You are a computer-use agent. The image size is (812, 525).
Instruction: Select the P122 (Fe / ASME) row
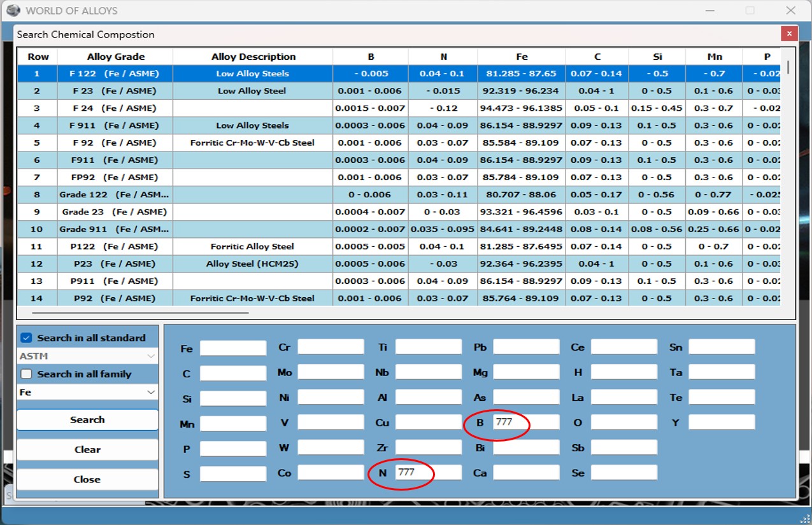[x=399, y=246]
